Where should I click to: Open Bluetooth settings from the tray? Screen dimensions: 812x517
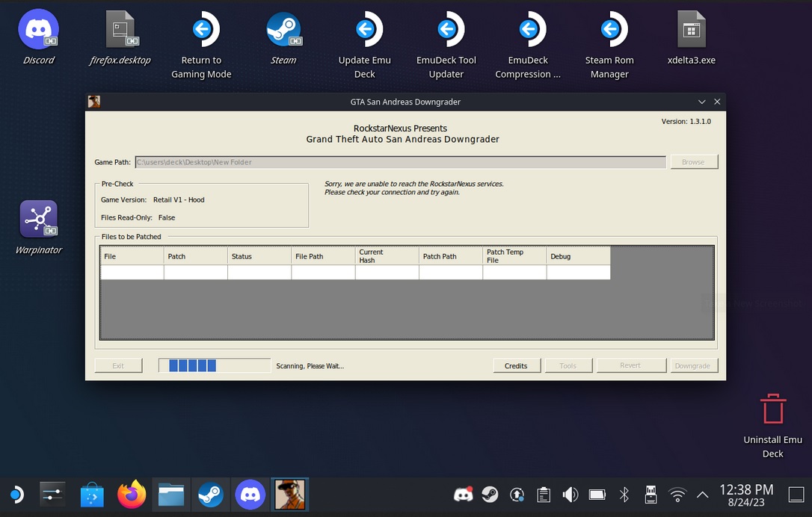coord(624,495)
